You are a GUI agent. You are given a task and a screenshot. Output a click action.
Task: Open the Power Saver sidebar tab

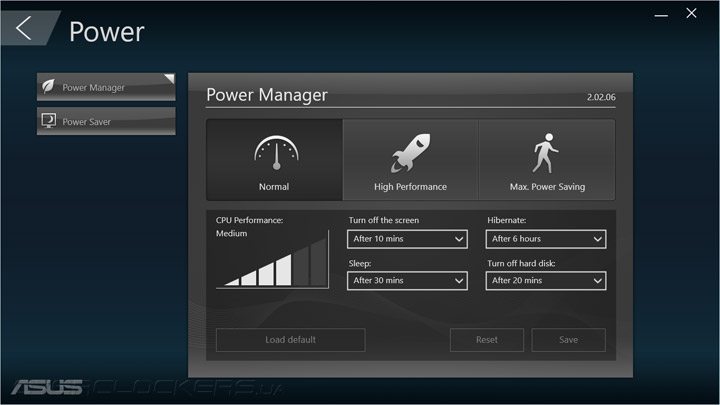click(106, 121)
